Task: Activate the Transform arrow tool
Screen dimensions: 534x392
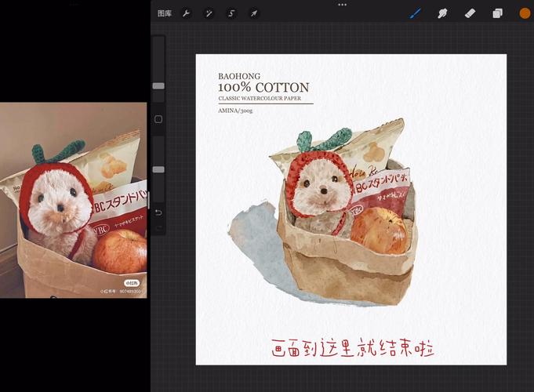Action: click(254, 13)
